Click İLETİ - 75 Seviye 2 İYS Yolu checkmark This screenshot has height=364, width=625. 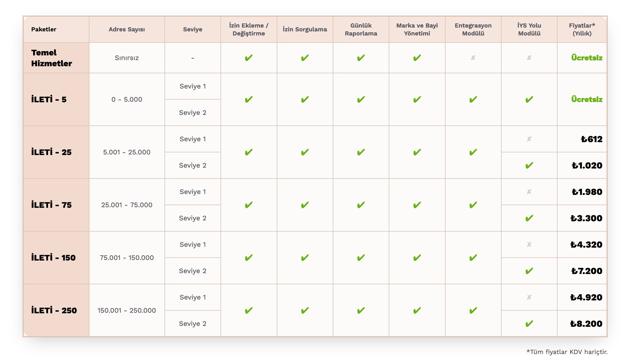click(529, 218)
